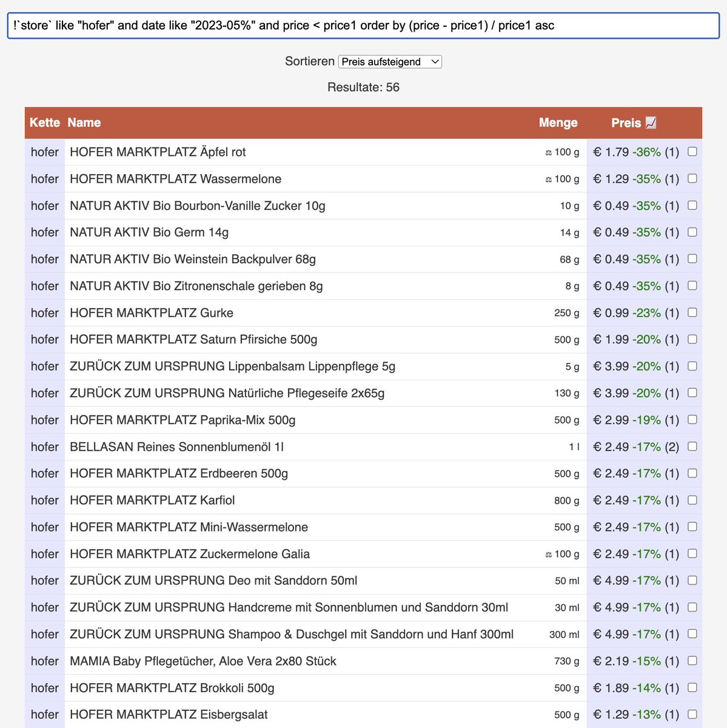Click hofer chain cell in Eisbergsalat row
Screen dimensions: 727x728
45,715
